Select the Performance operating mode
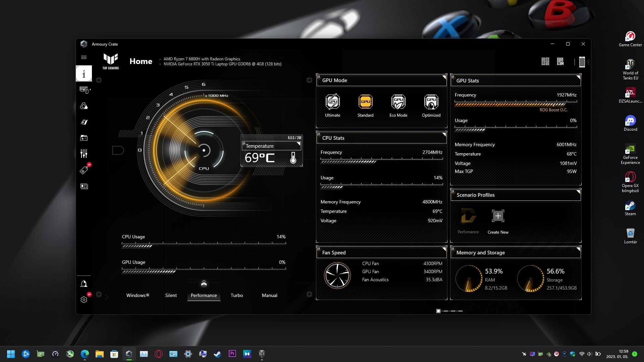The width and height of the screenshot is (644, 362). pos(204,295)
